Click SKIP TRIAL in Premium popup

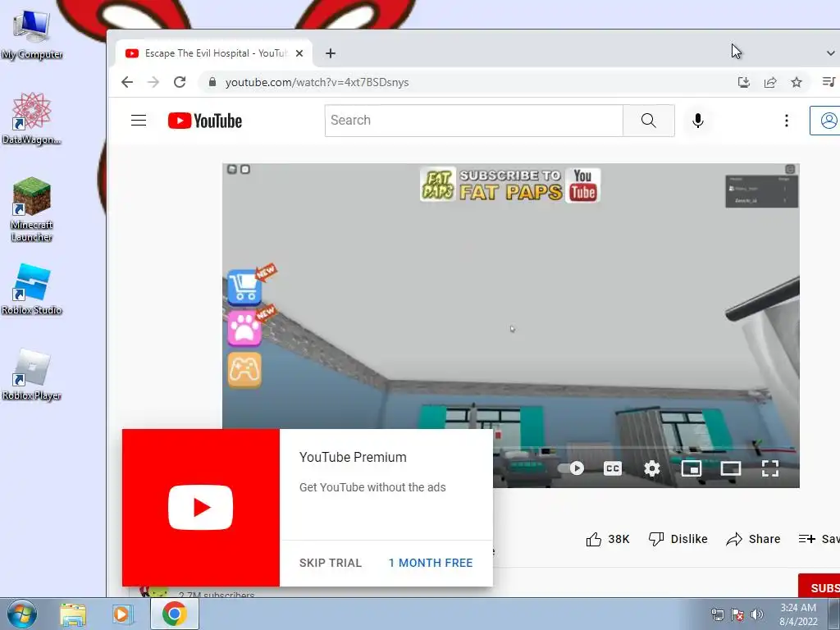[x=331, y=563]
